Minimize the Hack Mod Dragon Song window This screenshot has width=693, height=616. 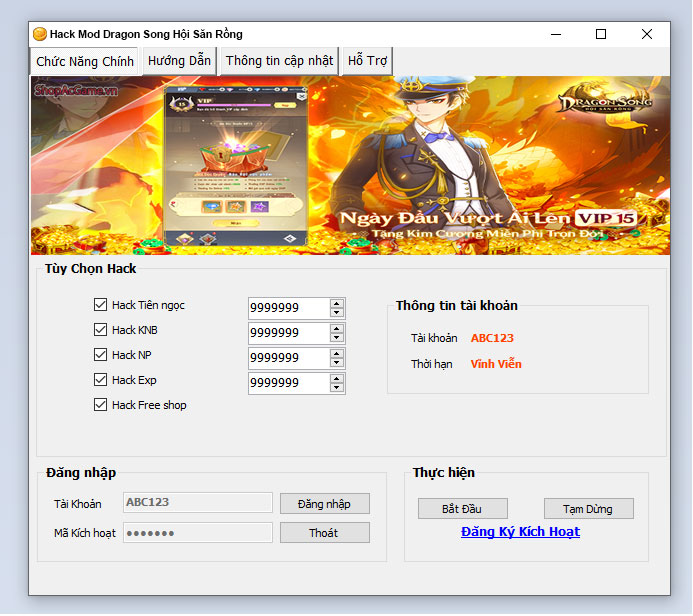pos(556,34)
